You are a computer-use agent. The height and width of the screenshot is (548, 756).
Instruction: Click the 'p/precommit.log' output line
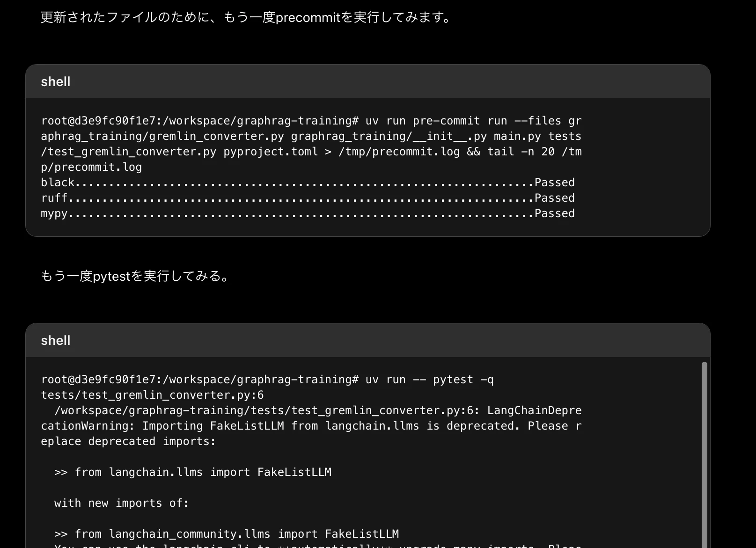coord(91,167)
